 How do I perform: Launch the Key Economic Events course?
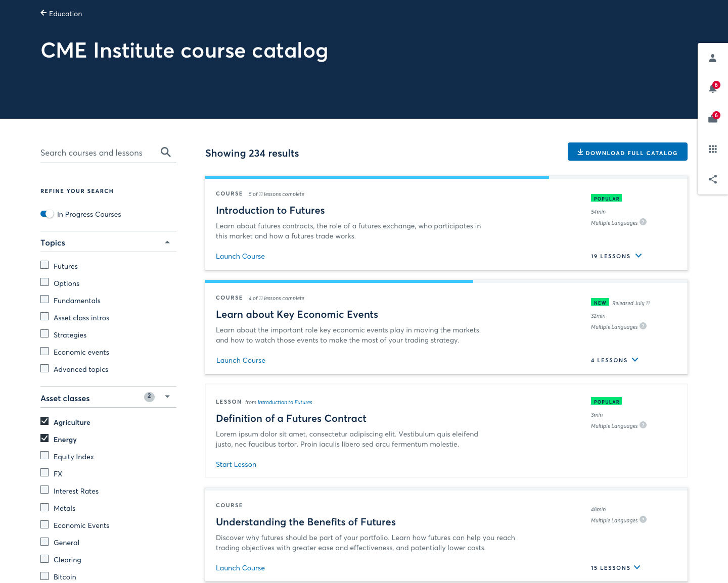pyautogui.click(x=241, y=360)
